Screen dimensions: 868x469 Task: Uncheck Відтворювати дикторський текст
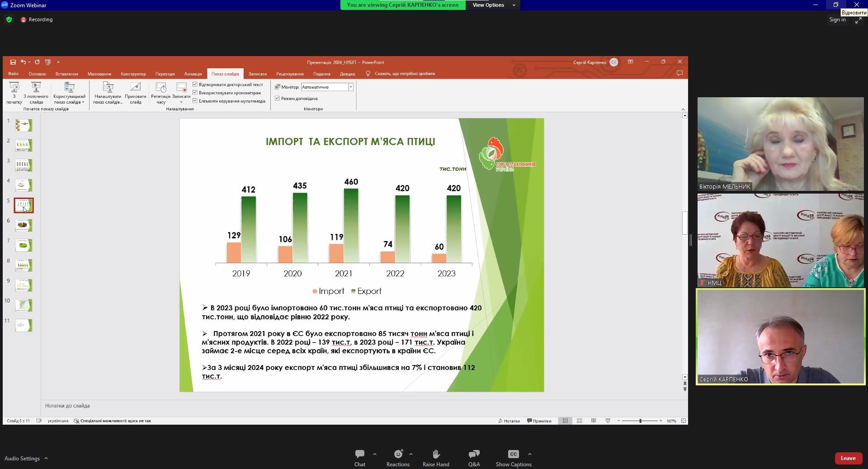pyautogui.click(x=195, y=84)
